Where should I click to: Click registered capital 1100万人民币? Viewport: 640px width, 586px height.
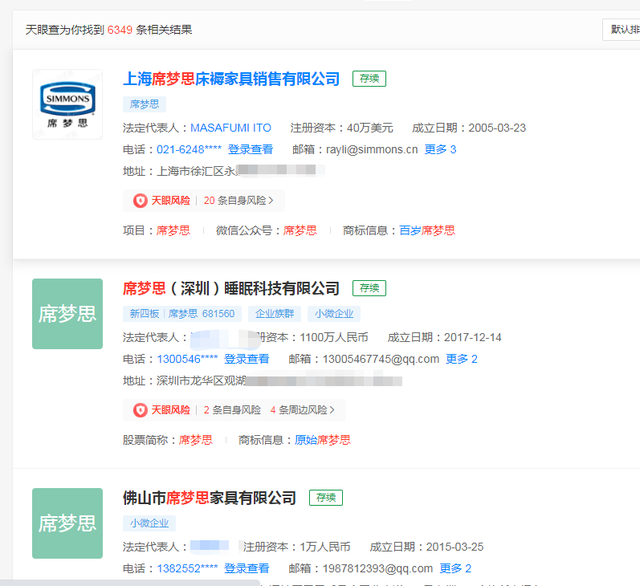coord(334,337)
